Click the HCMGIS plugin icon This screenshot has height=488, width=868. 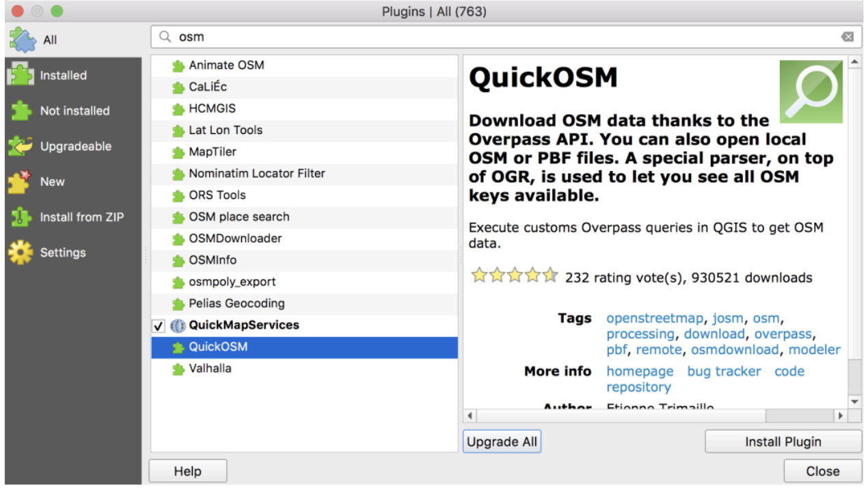pos(178,109)
